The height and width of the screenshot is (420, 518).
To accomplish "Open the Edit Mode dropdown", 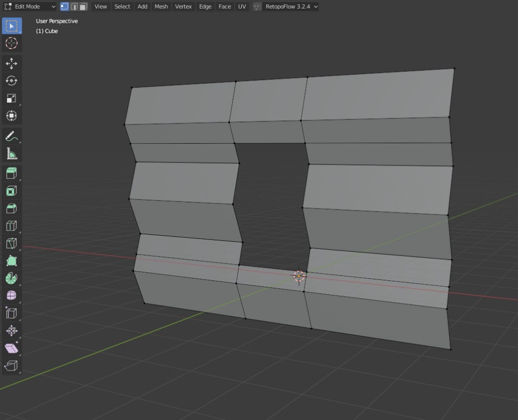I will [34, 7].
